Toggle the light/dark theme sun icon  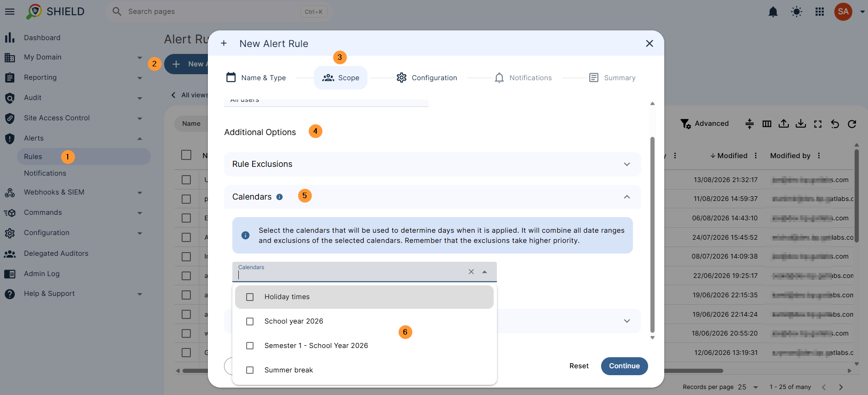[797, 12]
